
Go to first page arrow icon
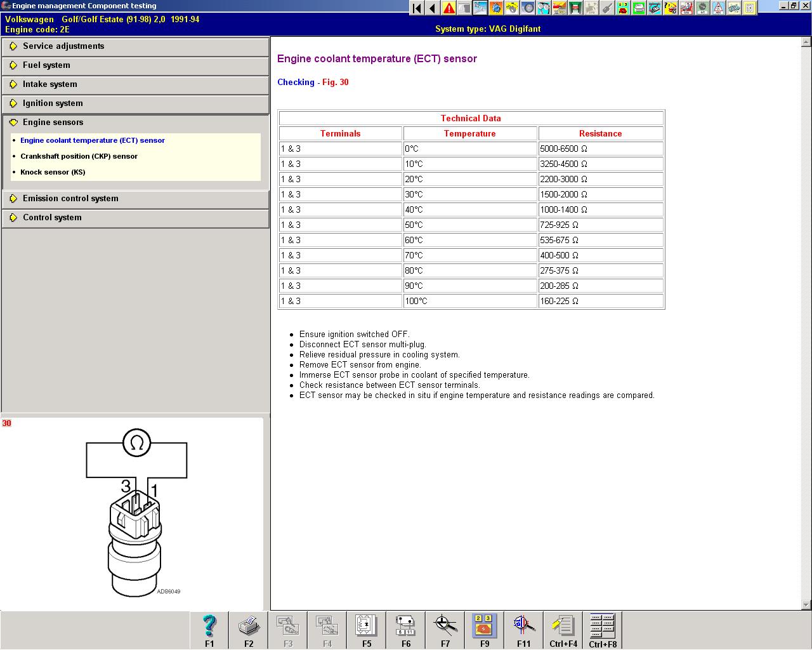coord(417,8)
